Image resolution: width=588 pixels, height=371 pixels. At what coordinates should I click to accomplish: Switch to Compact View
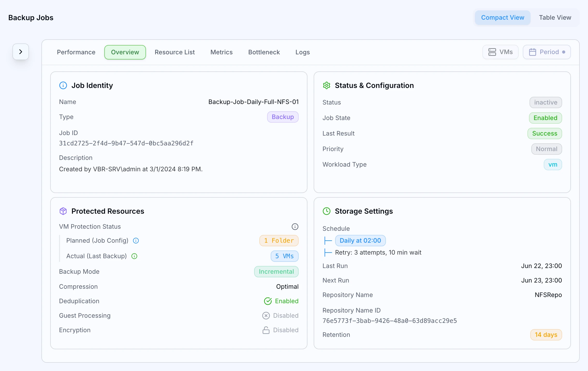pos(503,18)
